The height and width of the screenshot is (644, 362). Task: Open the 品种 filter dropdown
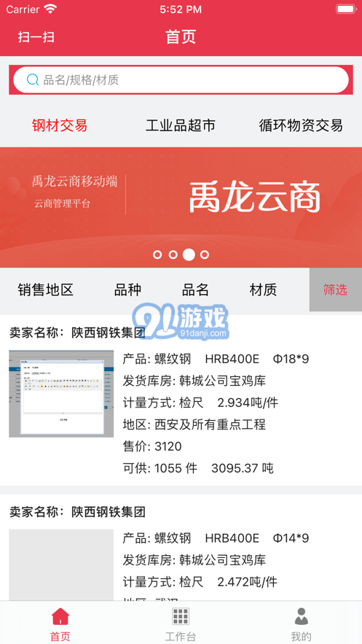pyautogui.click(x=127, y=290)
